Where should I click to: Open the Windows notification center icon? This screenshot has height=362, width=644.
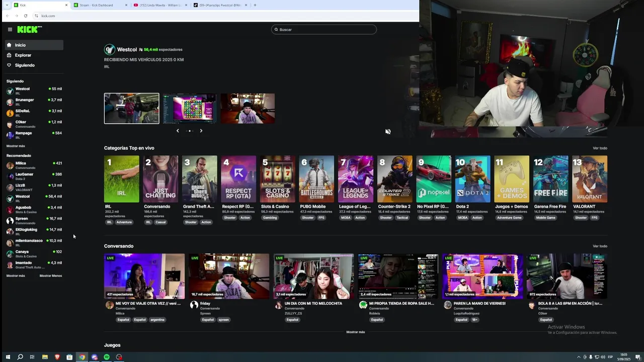click(x=637, y=357)
